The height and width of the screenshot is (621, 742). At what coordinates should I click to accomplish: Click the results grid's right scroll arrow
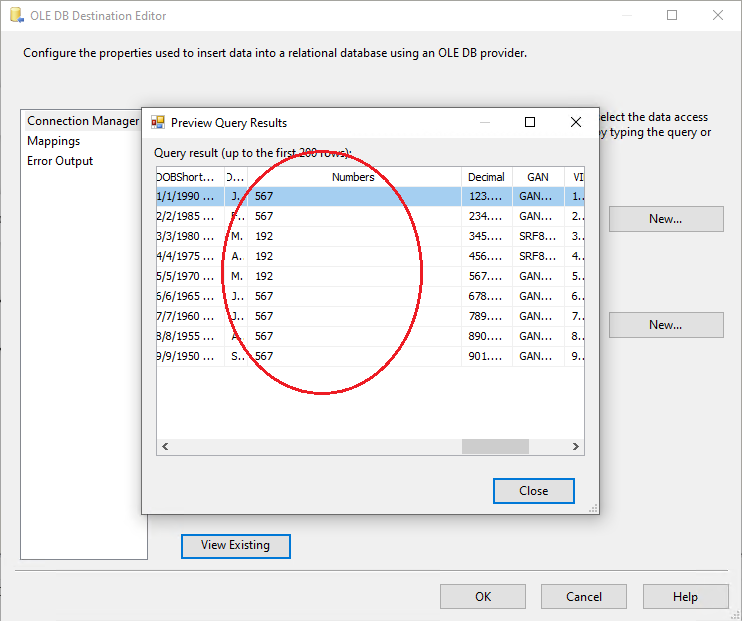pyautogui.click(x=576, y=447)
